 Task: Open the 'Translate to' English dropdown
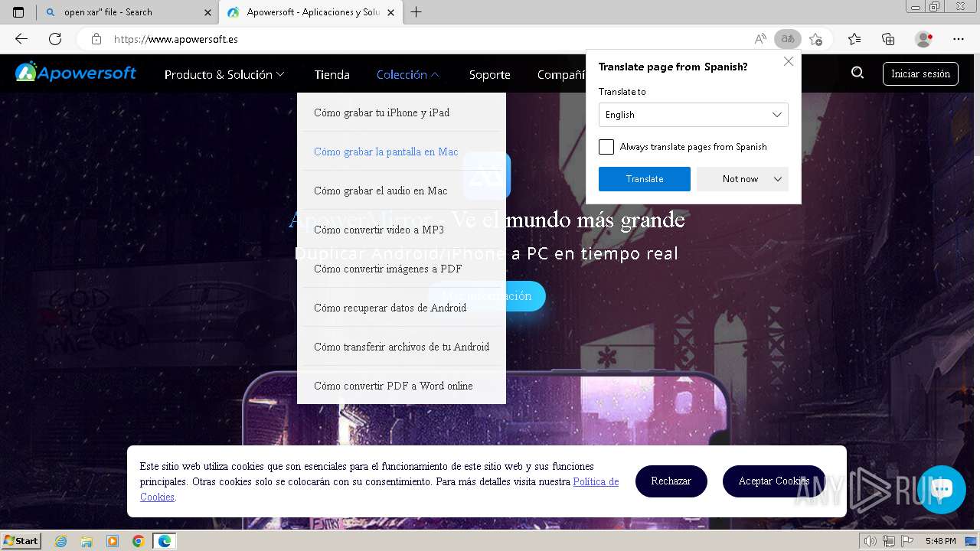(x=693, y=115)
